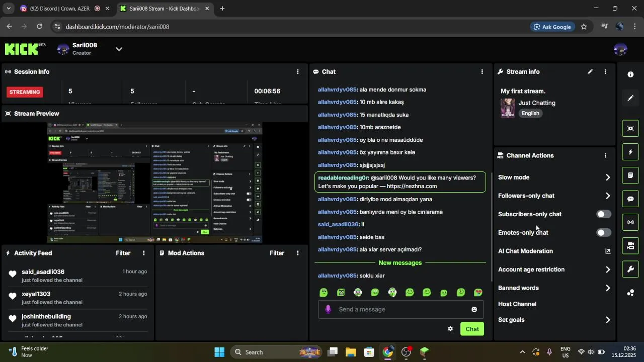Open the nezhna.com link in chat message
The height and width of the screenshot is (362, 644).
412,186
